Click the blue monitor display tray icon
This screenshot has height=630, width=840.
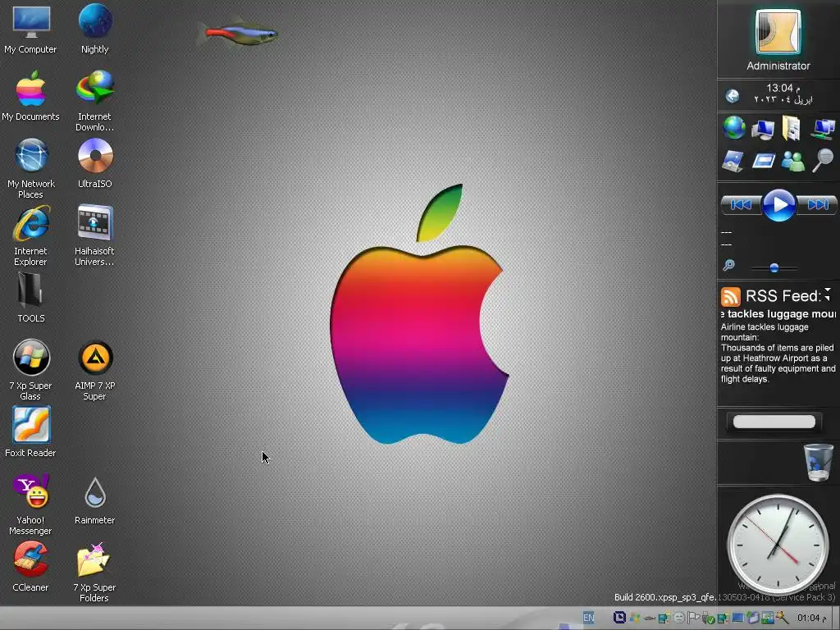point(737,618)
